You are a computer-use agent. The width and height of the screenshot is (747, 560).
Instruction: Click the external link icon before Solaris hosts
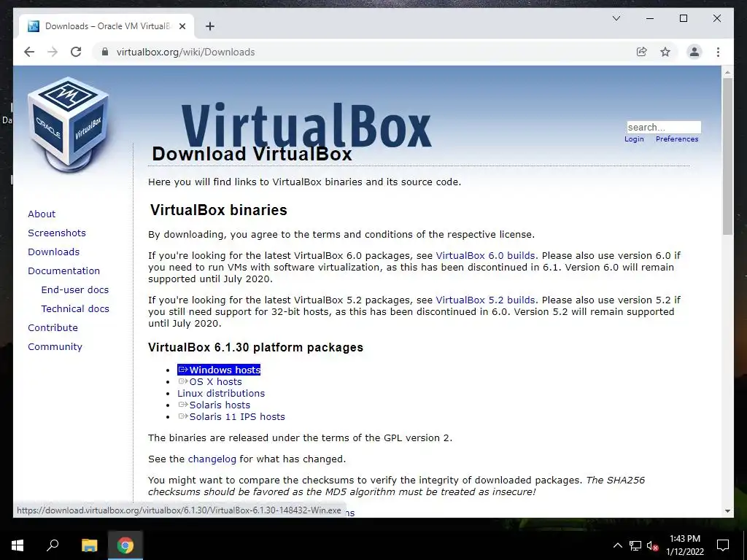pos(183,405)
